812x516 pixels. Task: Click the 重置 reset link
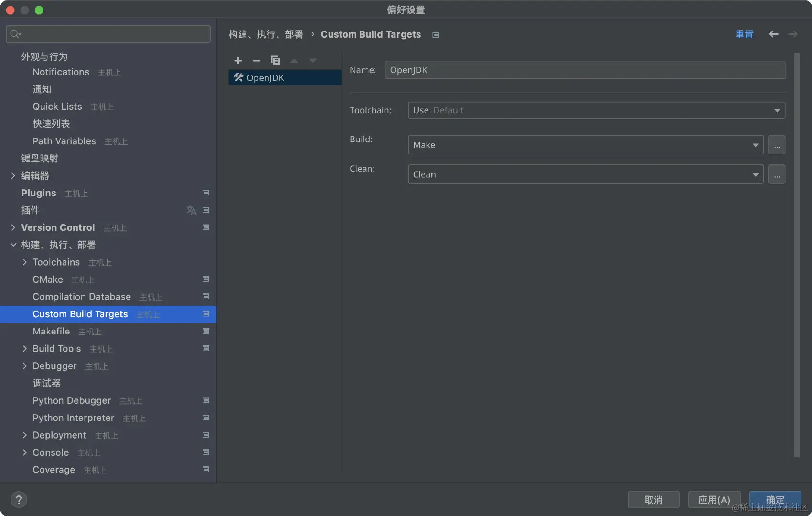point(744,34)
